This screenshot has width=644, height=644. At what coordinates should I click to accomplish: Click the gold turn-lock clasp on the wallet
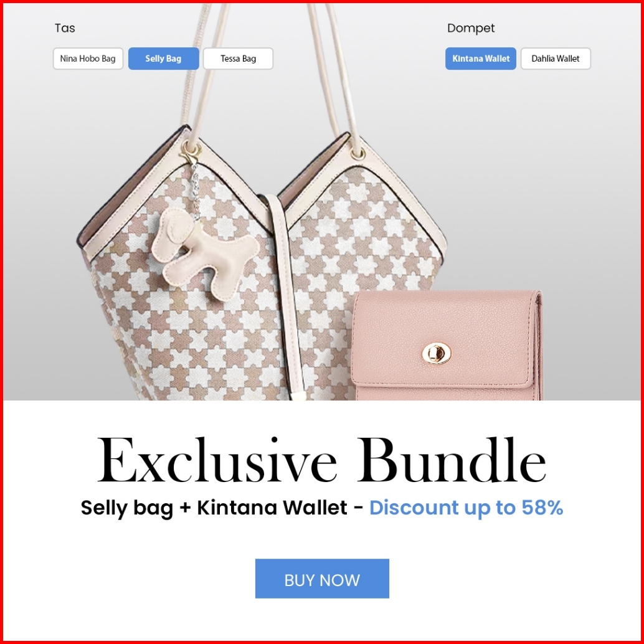pyautogui.click(x=437, y=353)
